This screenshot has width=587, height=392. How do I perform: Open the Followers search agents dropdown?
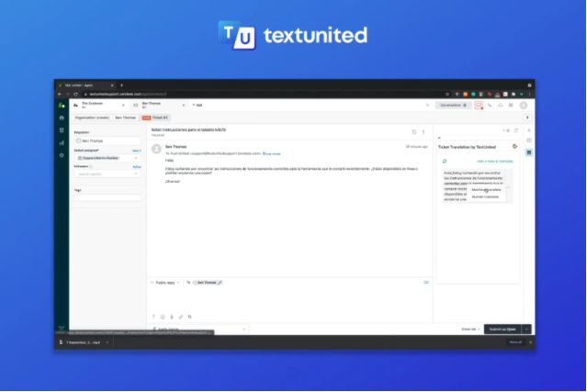click(x=107, y=174)
